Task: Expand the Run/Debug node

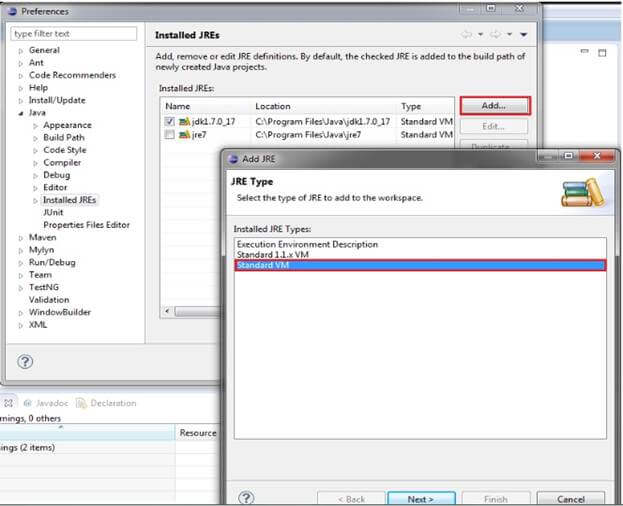Action: click(x=21, y=263)
